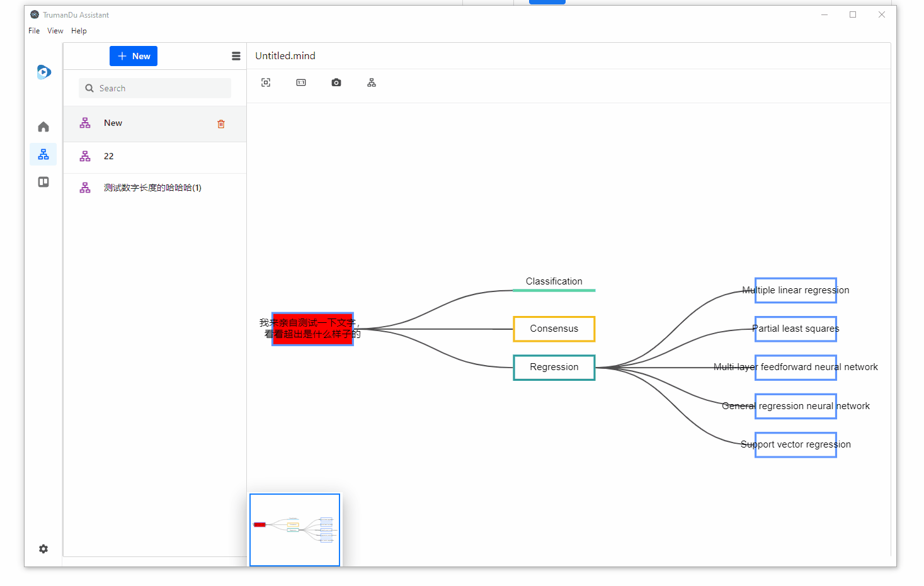Image resolution: width=924 pixels, height=586 pixels.
Task: Open the View menu
Action: click(x=55, y=30)
